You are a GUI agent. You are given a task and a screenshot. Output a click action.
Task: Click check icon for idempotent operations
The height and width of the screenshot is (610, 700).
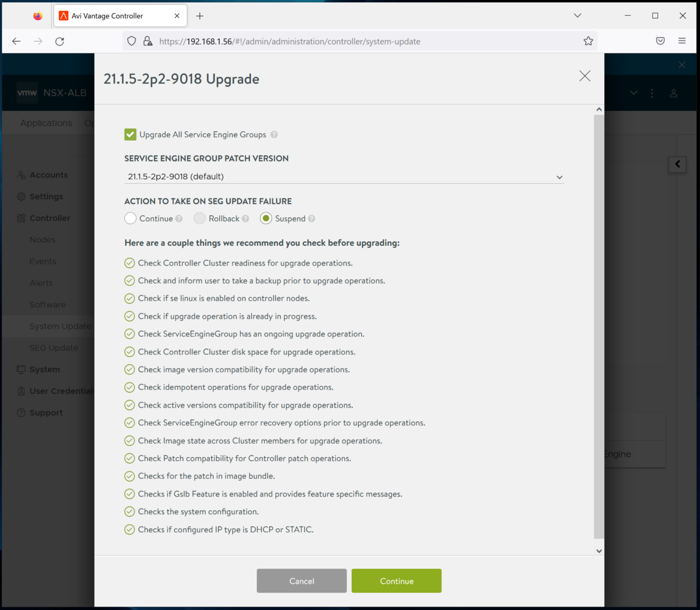(129, 387)
